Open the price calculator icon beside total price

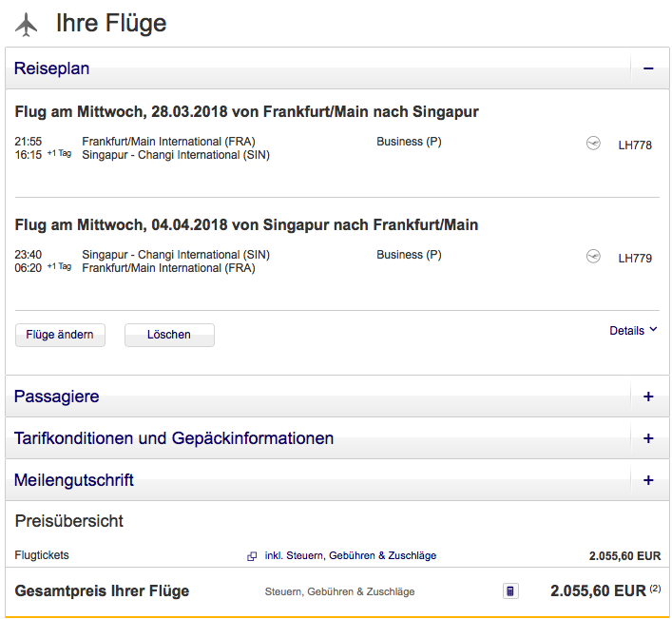tap(510, 591)
